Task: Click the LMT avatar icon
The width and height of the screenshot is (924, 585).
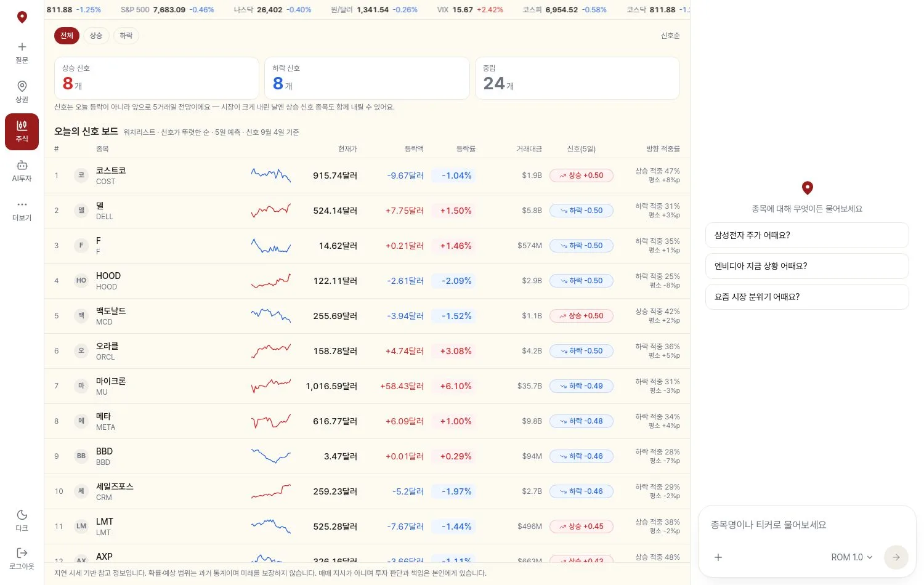Action: [81, 526]
